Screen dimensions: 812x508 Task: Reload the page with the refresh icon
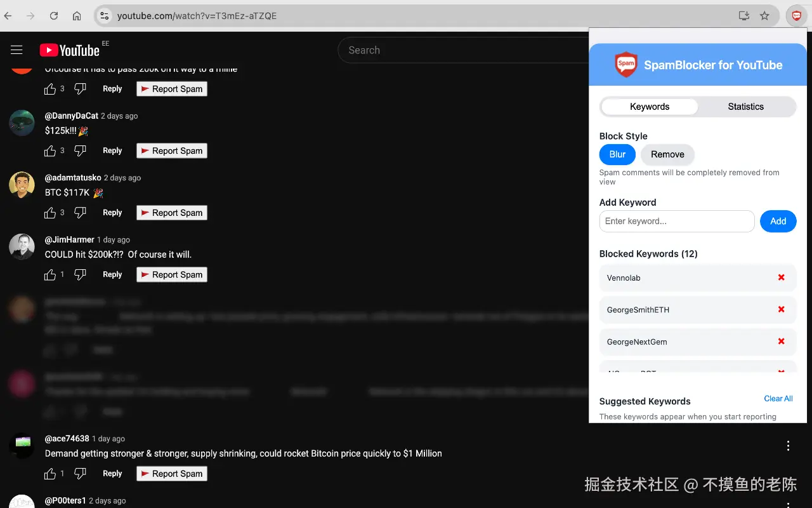coord(54,16)
